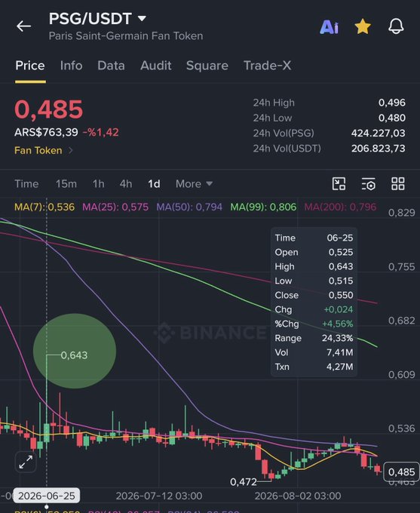The width and height of the screenshot is (420, 513).
Task: Expand the More intervals dropdown
Action: tap(194, 184)
